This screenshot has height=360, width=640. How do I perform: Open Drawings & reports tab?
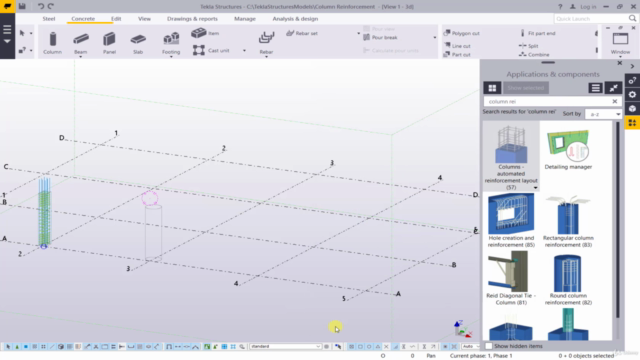point(192,19)
